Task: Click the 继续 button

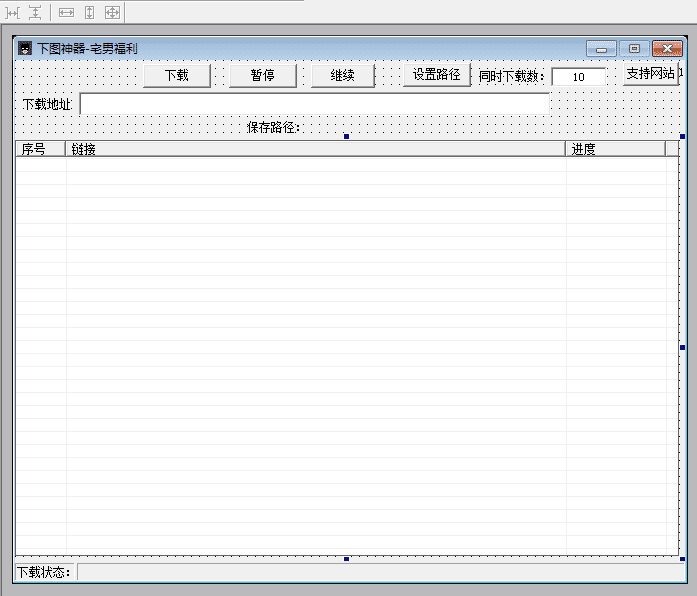Action: tap(343, 75)
